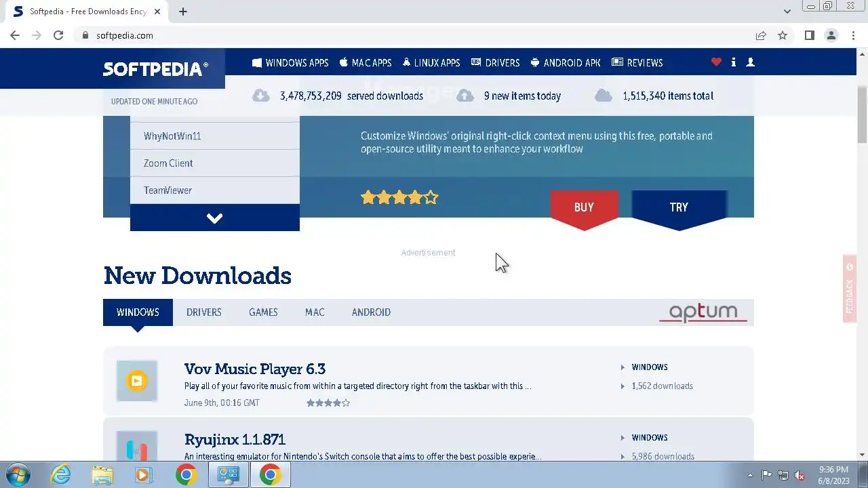Image resolution: width=868 pixels, height=488 pixels.
Task: Click the new items today cloud icon
Action: click(x=465, y=96)
